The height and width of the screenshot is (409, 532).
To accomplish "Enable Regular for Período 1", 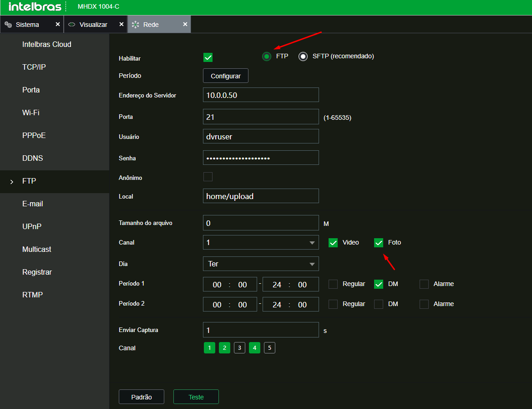I will [x=333, y=284].
